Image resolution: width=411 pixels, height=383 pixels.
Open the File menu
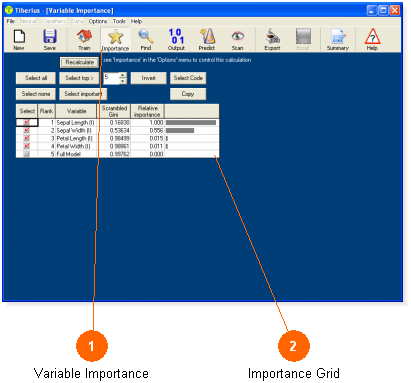11,21
